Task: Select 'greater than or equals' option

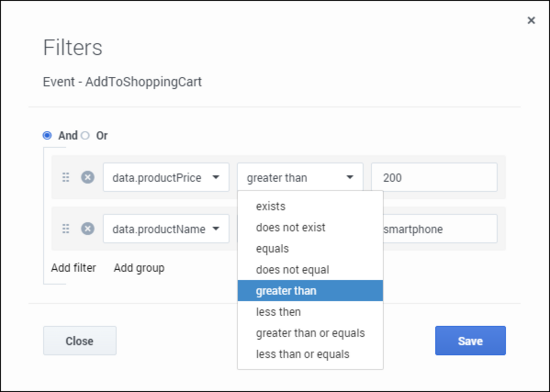Action: pos(310,333)
